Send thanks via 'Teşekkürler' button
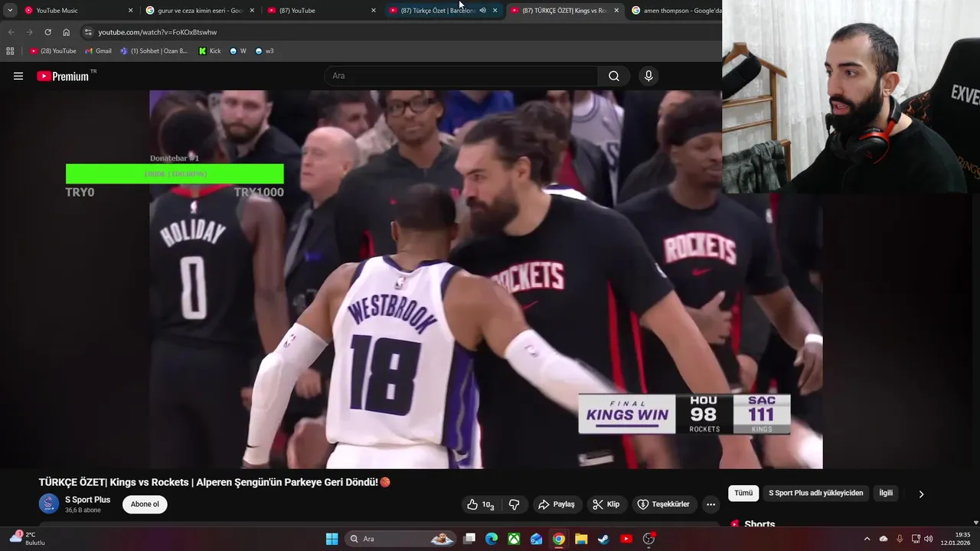 pos(664,504)
